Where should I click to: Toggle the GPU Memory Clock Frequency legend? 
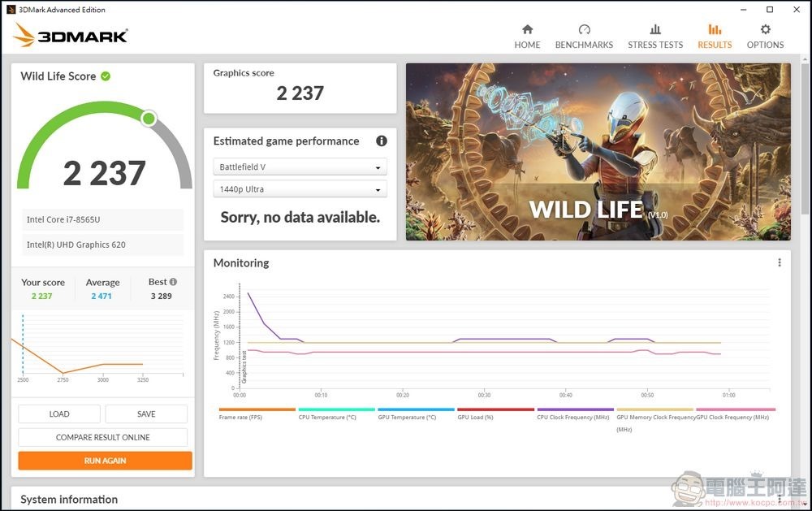point(655,418)
